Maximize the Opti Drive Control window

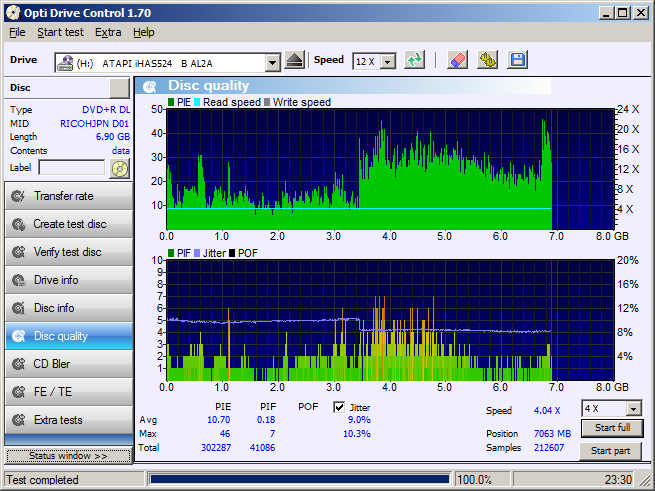(623, 13)
